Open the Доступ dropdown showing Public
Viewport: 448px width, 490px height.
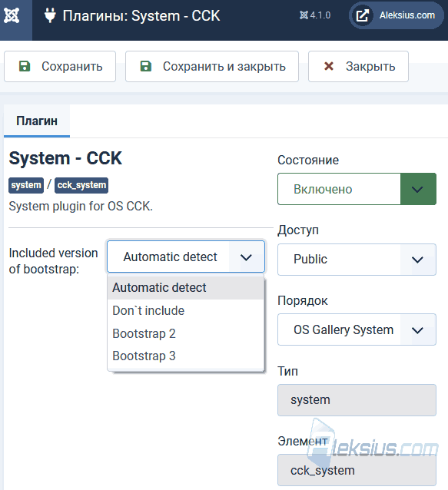point(357,260)
